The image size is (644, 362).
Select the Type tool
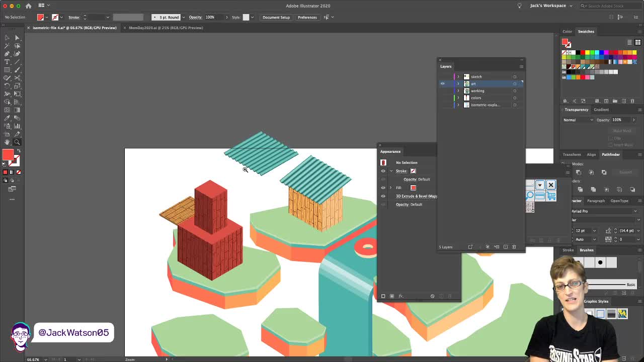pos(7,61)
